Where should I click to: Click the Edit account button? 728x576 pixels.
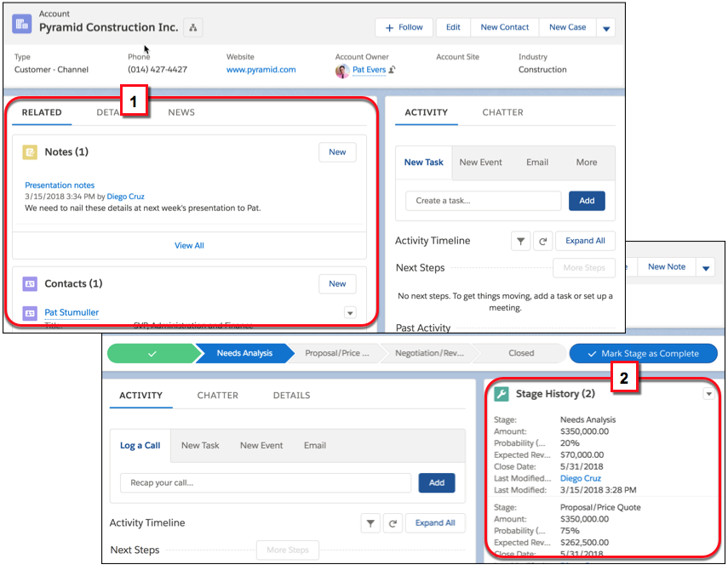pos(453,28)
